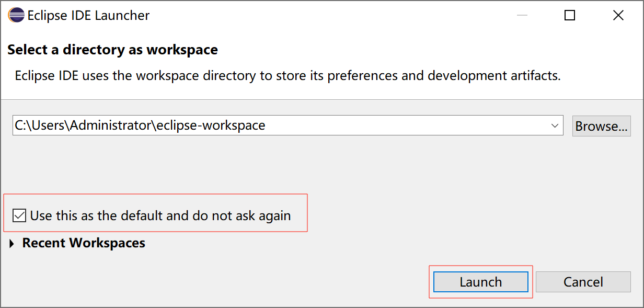This screenshot has width=644, height=308.
Task: Expand the Recent Workspaces triangle
Action: pyautogui.click(x=12, y=244)
